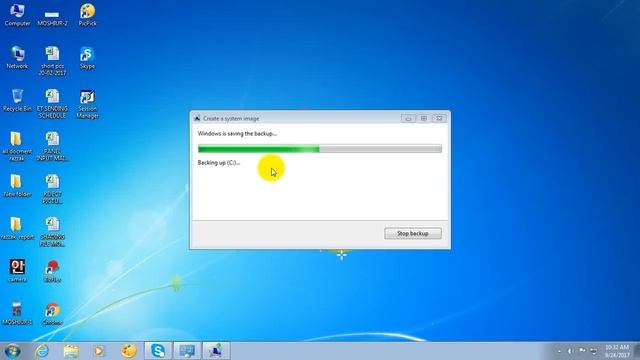The image size is (640, 360).
Task: Select the PicPick desktop shortcut
Action: coord(87,15)
